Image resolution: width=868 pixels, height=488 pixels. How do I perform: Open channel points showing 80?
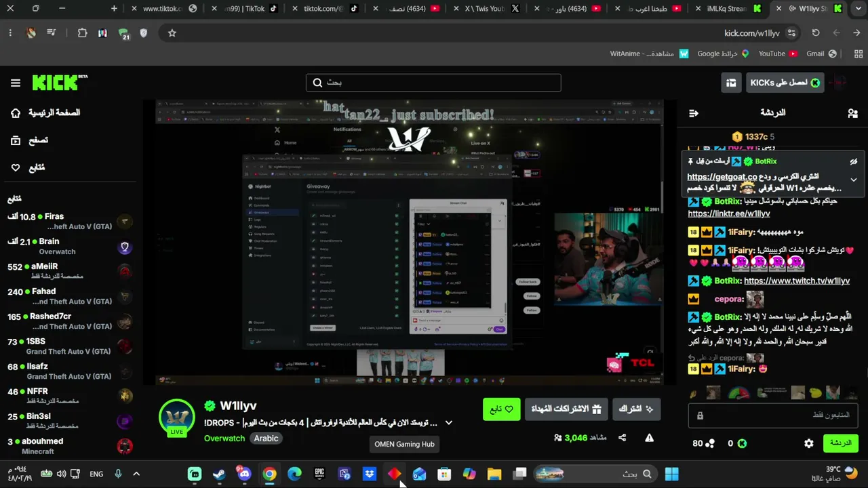(x=703, y=443)
